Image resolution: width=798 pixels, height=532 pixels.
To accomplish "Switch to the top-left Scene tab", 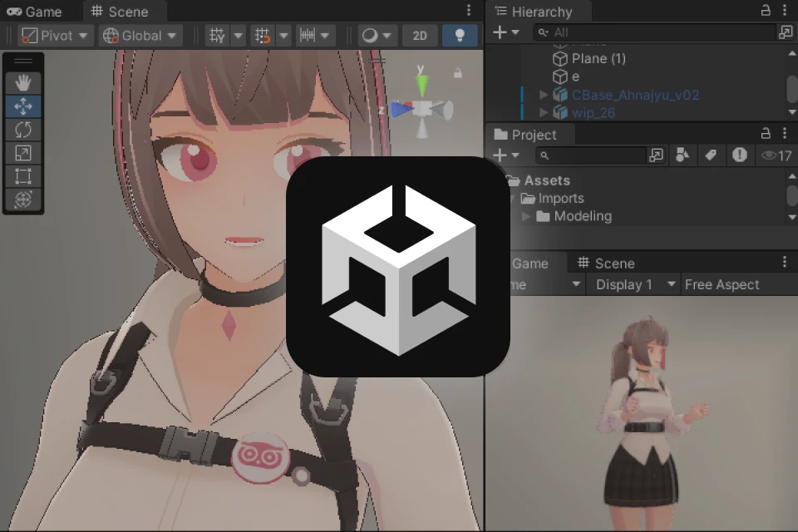I will pos(121,11).
